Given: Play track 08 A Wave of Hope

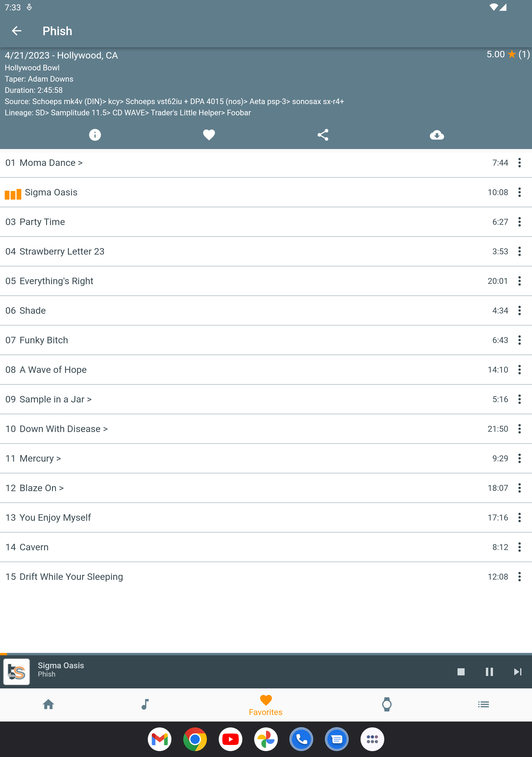Looking at the screenshot, I should [266, 370].
